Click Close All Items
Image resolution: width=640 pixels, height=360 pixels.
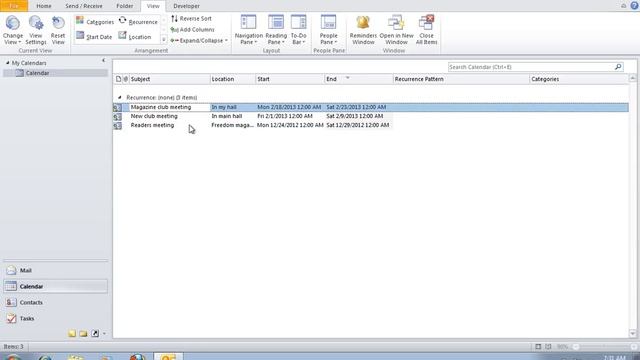click(x=427, y=30)
